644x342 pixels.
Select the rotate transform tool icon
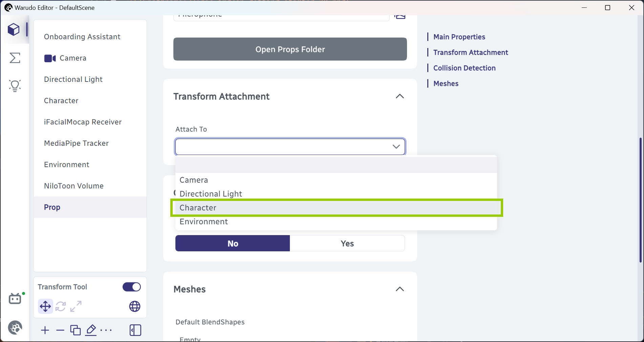coord(61,306)
